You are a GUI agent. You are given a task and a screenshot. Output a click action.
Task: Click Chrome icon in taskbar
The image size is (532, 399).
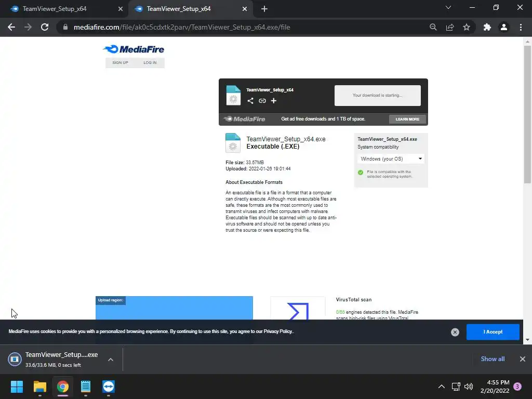[x=63, y=387]
